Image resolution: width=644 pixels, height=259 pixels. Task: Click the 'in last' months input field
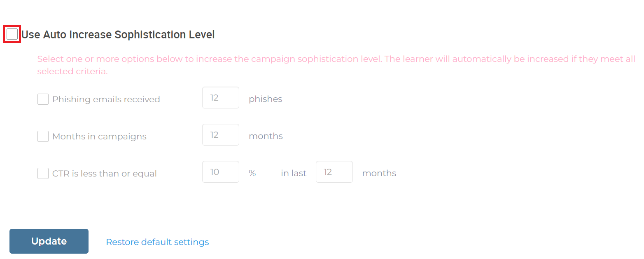coord(334,172)
